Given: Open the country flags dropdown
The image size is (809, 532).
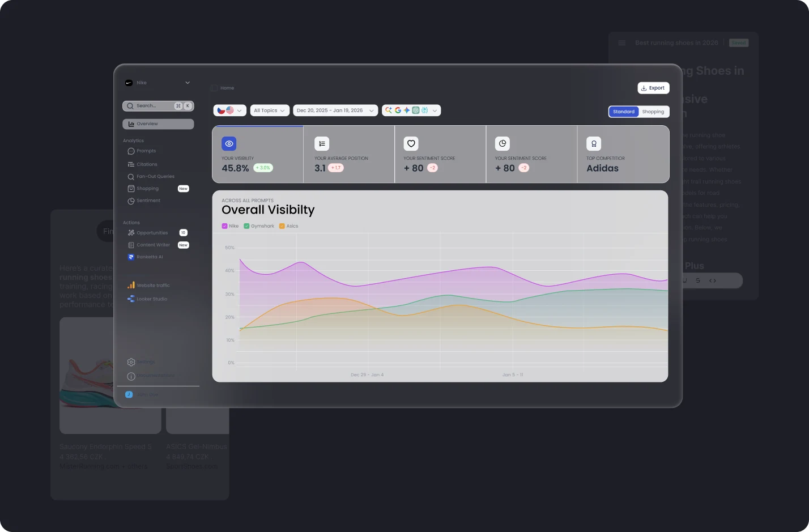Looking at the screenshot, I should [x=229, y=110].
